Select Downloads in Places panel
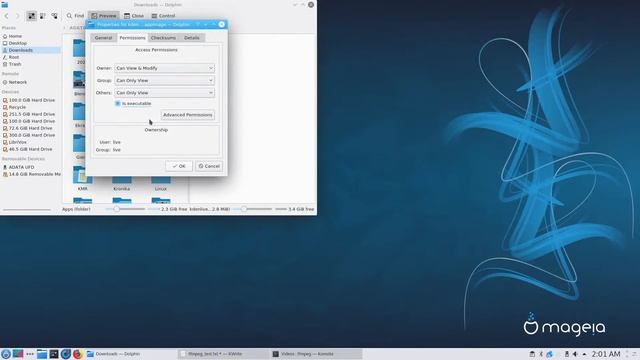This screenshot has height=360, width=640. click(x=31, y=50)
